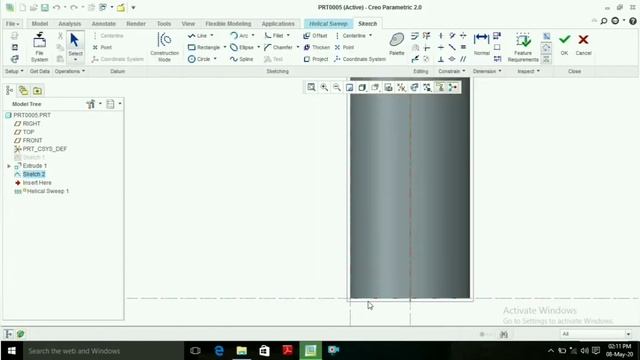Screen dimensions: 640x360
Task: Toggle Construction Mode
Action: point(164,47)
